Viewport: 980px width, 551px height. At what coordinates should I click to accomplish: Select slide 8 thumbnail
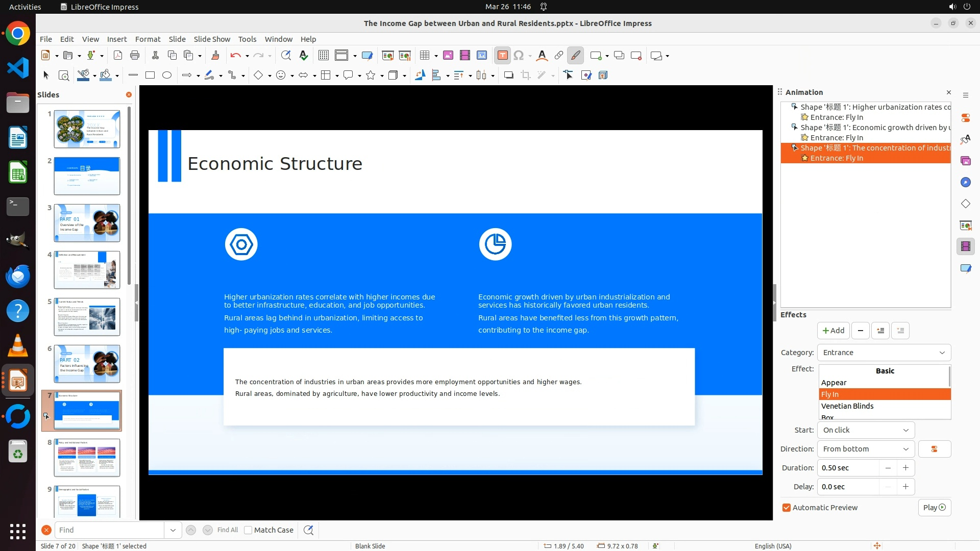click(x=87, y=458)
